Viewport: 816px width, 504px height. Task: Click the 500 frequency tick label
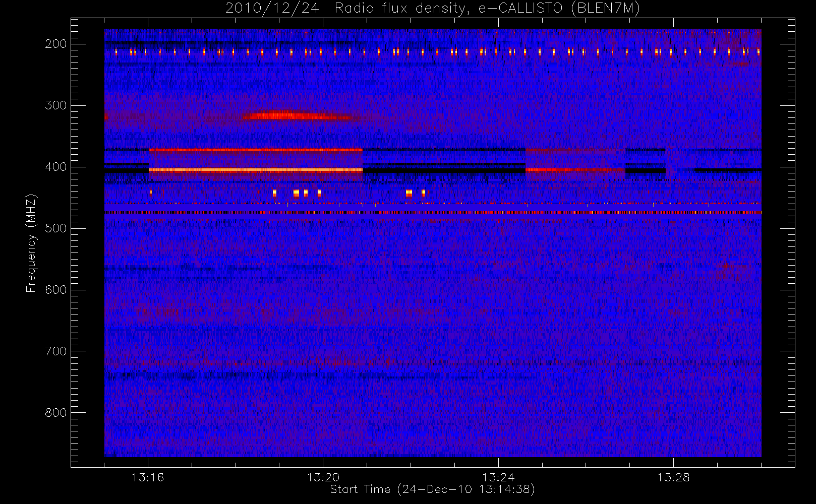click(x=56, y=228)
